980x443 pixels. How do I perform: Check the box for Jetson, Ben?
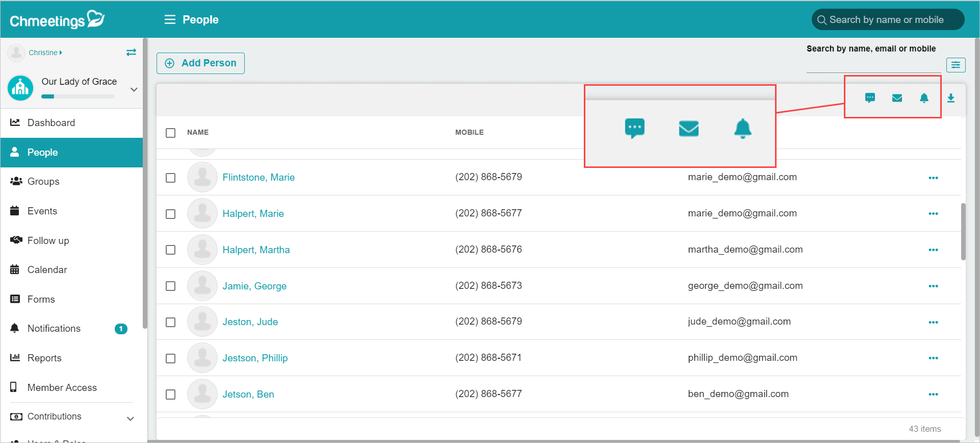point(171,395)
